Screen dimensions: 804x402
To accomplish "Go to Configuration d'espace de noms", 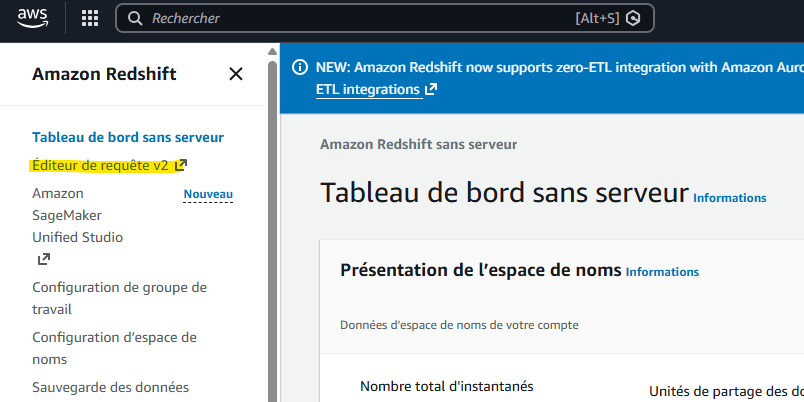I will click(114, 348).
